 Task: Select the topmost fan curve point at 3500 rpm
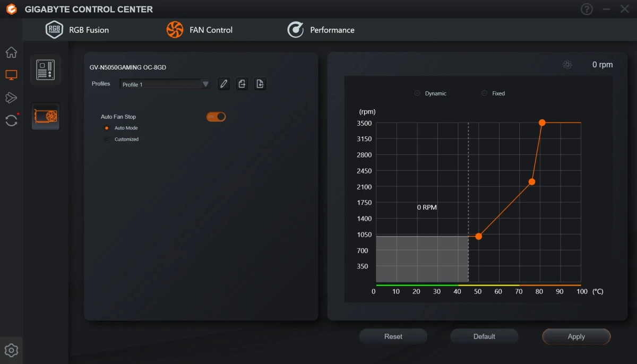542,123
